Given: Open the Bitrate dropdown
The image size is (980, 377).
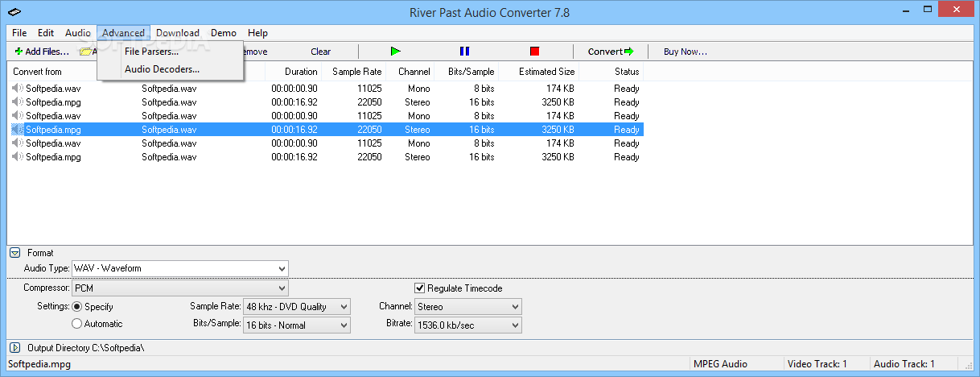Looking at the screenshot, I should point(468,325).
